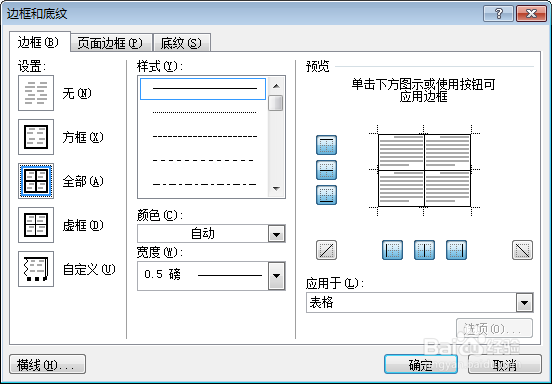Select the 方框 (Box) border setting icon
Screen dimensions: 552x384
(36, 137)
